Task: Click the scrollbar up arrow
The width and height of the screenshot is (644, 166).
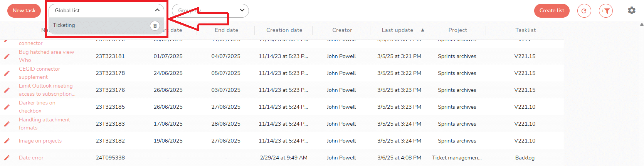Action: (x=641, y=24)
